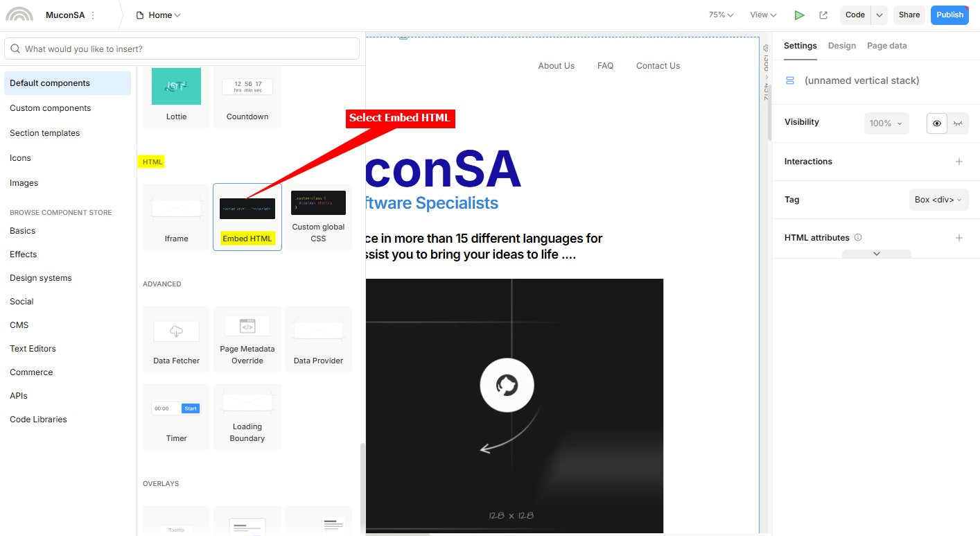Set element visible with the eye icon
The image size is (980, 536).
tap(937, 123)
